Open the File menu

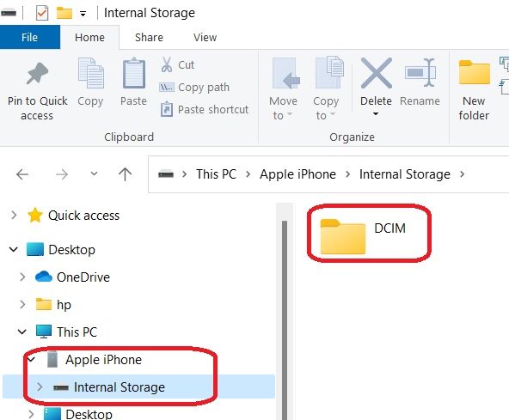pyautogui.click(x=29, y=37)
